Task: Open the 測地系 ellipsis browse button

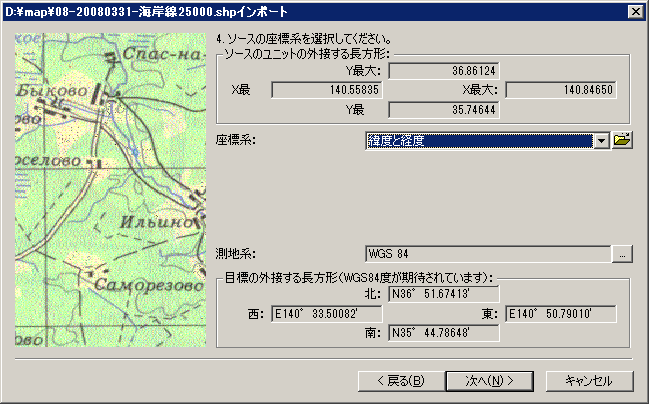Action: (623, 254)
